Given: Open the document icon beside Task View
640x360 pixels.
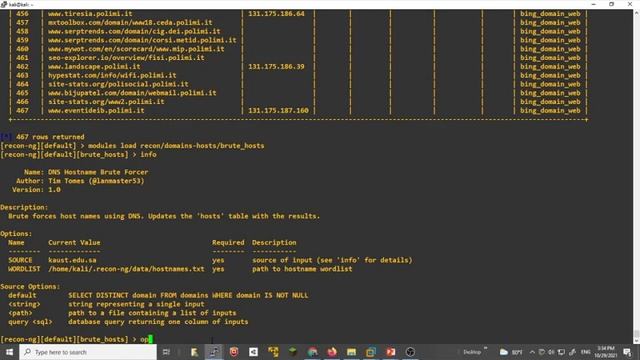Looking at the screenshot, I should (x=194, y=352).
